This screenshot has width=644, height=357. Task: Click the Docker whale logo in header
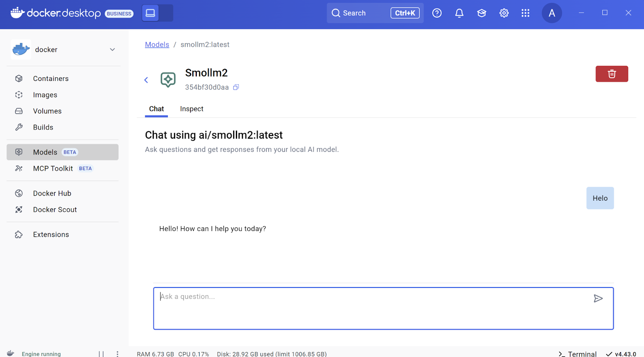click(17, 13)
